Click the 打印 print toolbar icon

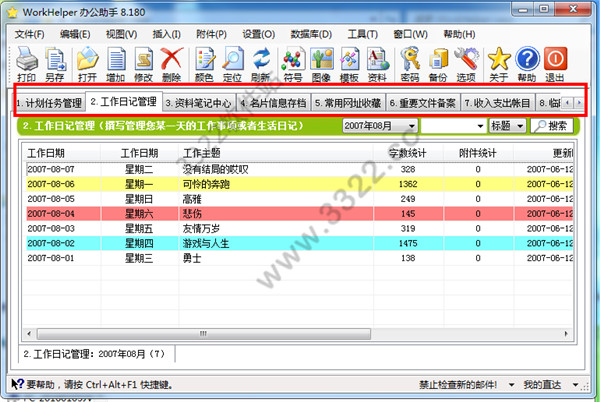point(27,64)
